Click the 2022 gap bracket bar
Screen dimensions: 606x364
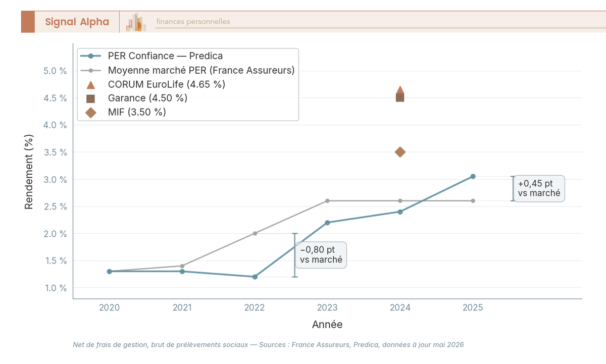295,255
